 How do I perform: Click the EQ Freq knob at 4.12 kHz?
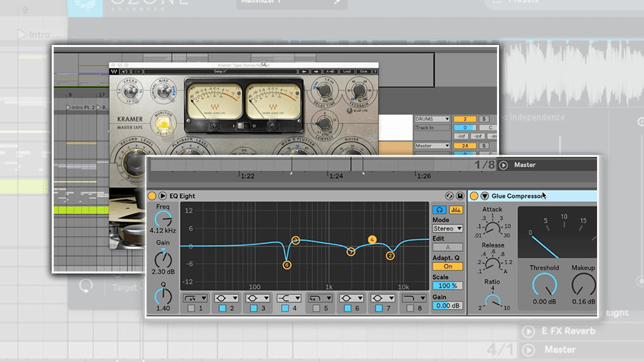163,219
